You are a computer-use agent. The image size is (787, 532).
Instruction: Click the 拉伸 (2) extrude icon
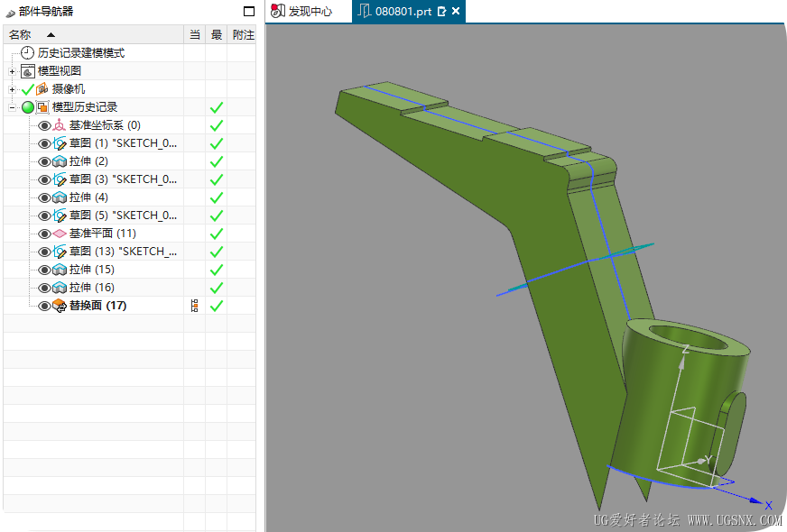[x=60, y=161]
